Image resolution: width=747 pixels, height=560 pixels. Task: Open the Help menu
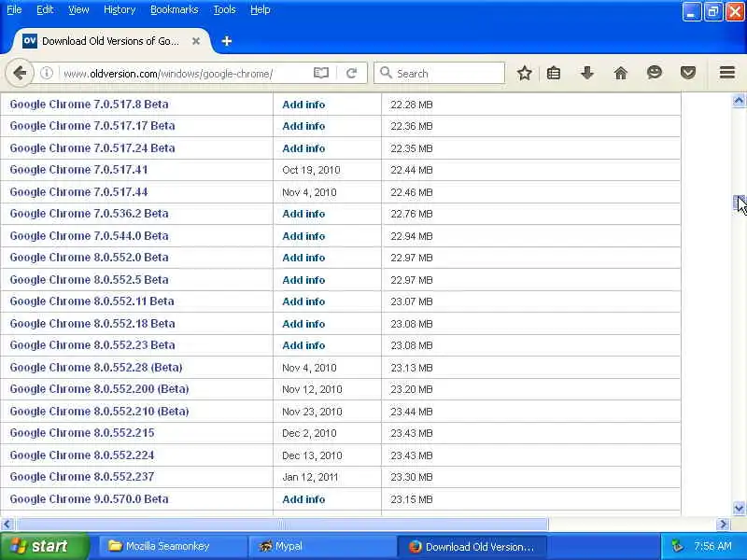coord(261,9)
